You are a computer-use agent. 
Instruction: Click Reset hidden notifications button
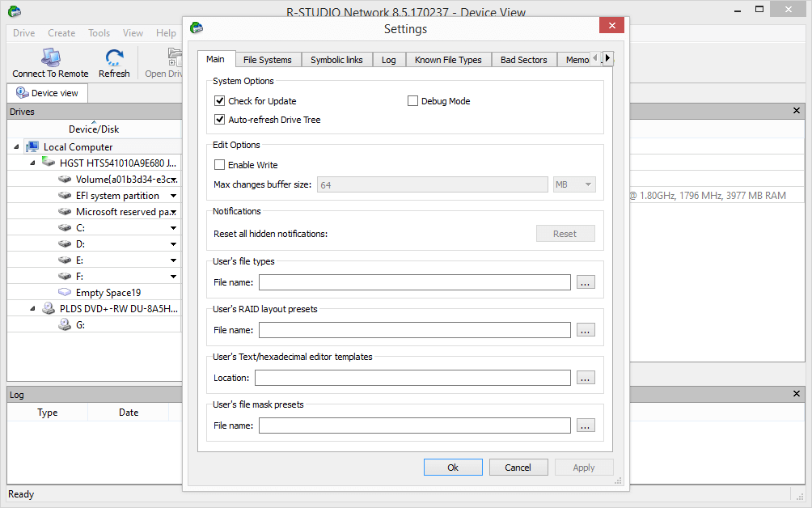[x=565, y=234]
